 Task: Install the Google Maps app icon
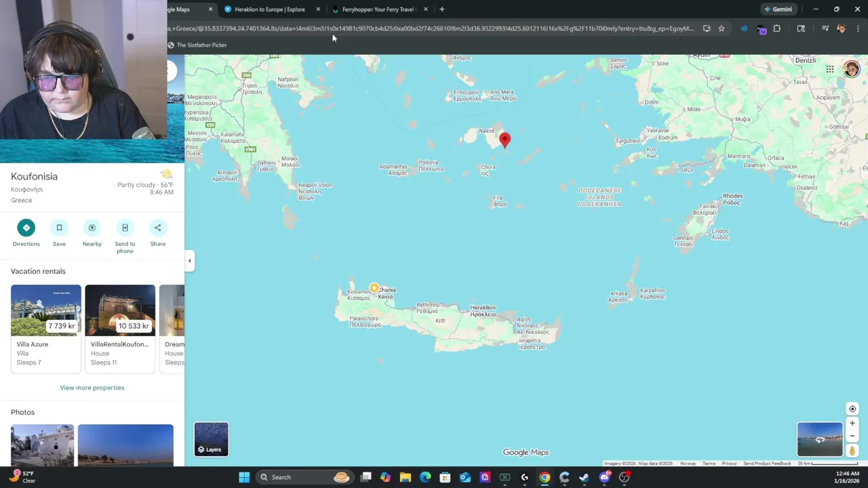pos(707,28)
